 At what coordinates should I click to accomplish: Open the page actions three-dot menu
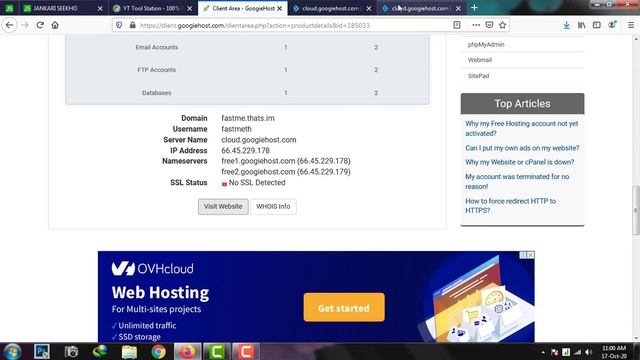point(476,25)
